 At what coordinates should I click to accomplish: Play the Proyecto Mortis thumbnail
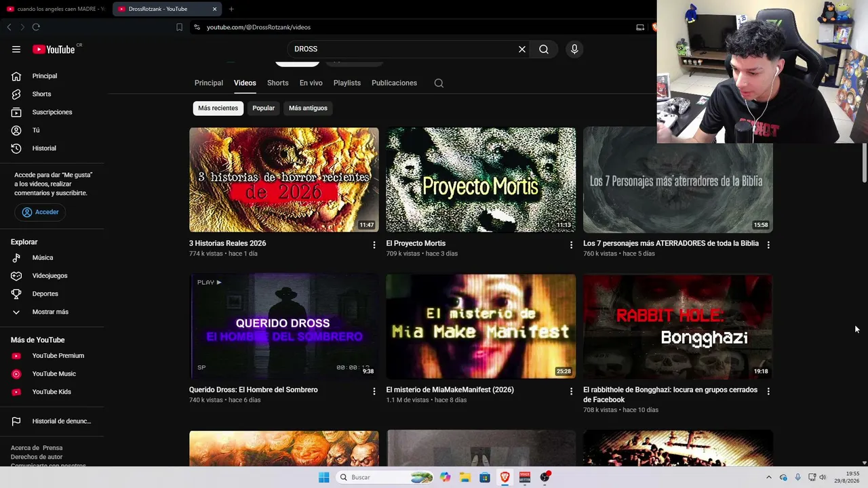481,180
